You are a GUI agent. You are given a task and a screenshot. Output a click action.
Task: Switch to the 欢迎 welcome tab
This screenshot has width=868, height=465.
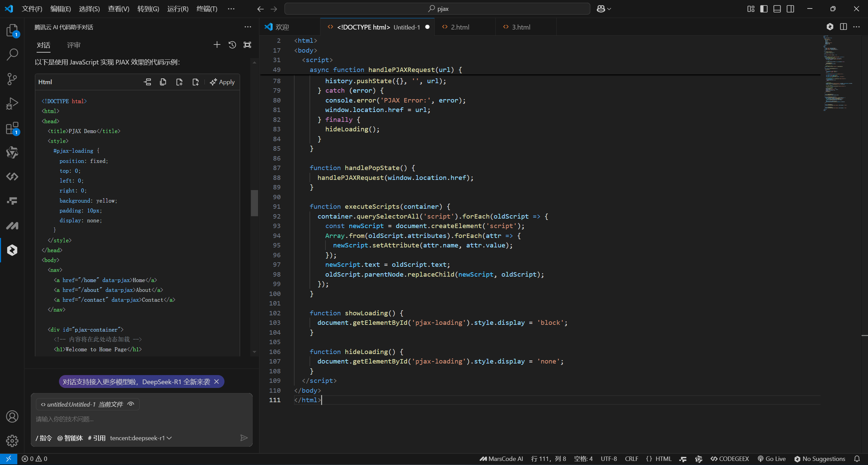tap(290, 27)
